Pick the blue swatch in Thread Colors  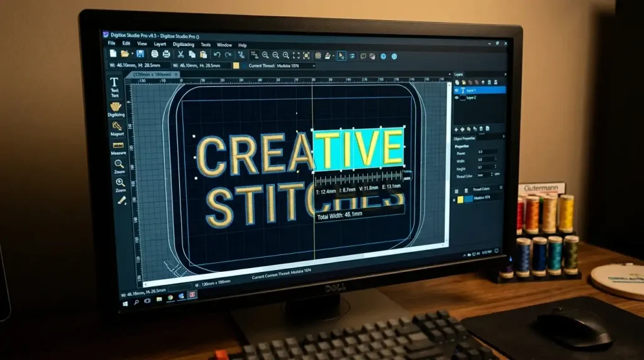pyautogui.click(x=468, y=199)
